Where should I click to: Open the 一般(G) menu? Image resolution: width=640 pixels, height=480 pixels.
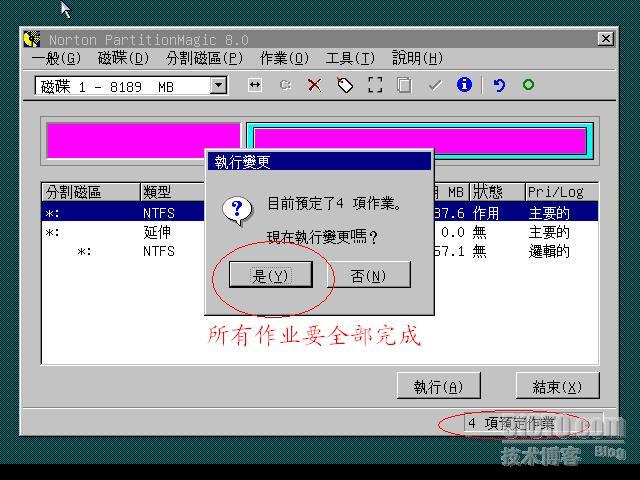56,58
